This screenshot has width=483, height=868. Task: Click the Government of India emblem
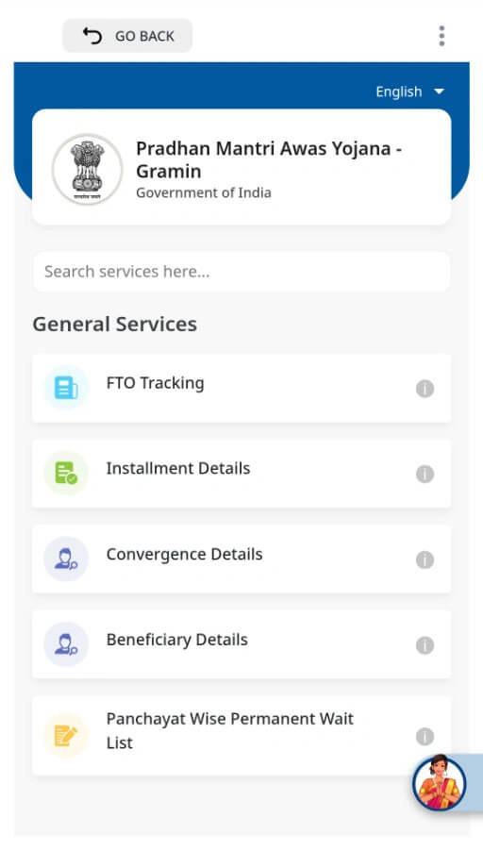coord(87,169)
